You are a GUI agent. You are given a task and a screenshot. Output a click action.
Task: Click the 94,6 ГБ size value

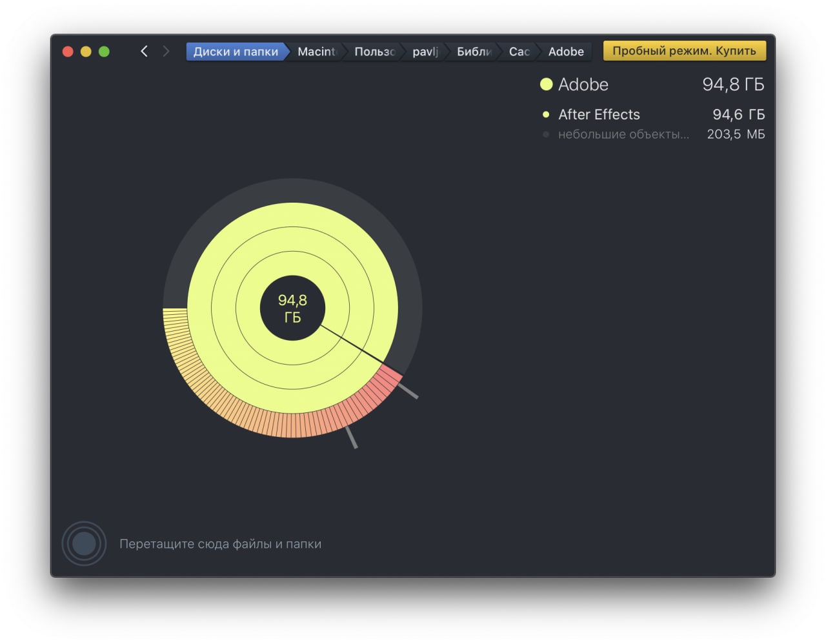pos(738,115)
